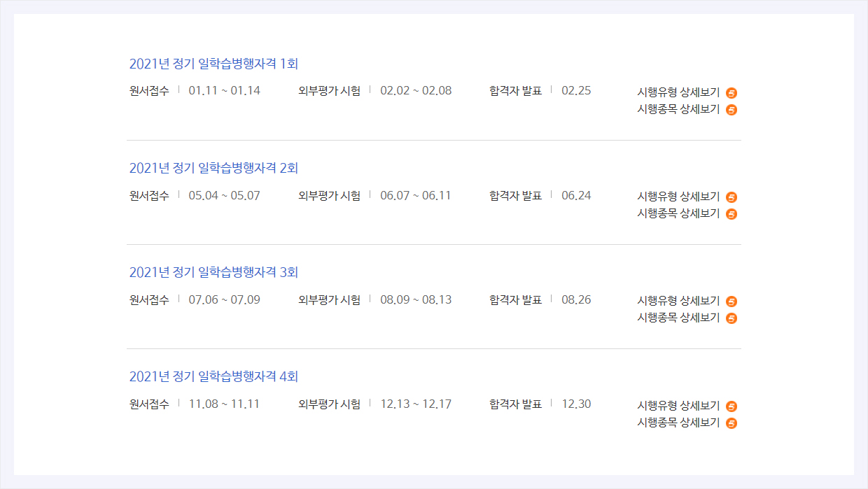
Task: Click orange icon beside 3회 시행종목 상세보기
Action: point(731,318)
